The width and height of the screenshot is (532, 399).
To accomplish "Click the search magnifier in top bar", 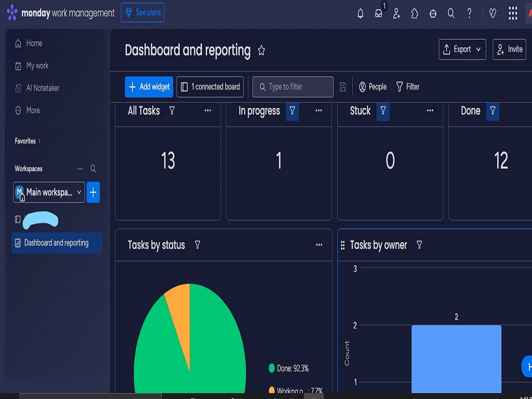I will (x=451, y=13).
